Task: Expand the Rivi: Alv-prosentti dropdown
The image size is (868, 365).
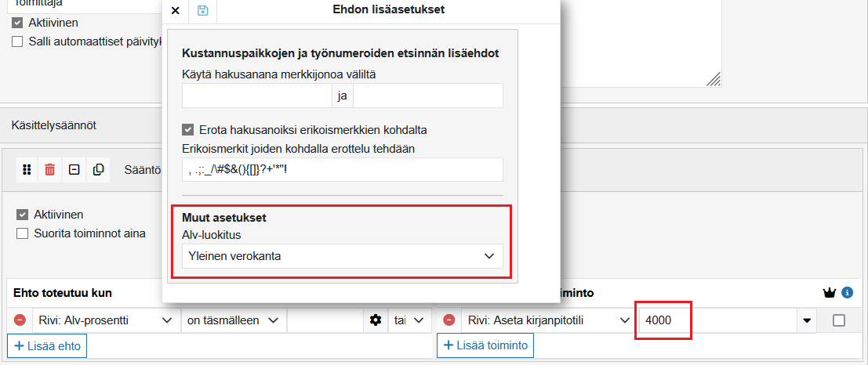Action: point(104,320)
